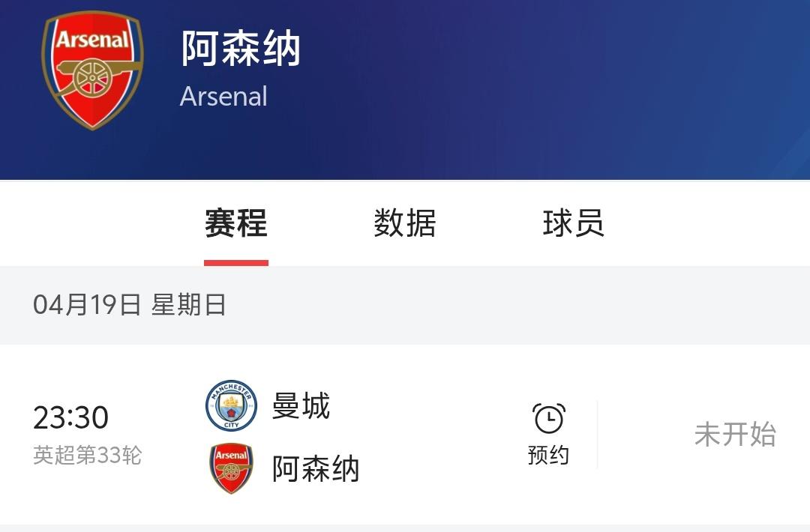
Task: Switch to the 数据 tab
Action: 405,223
